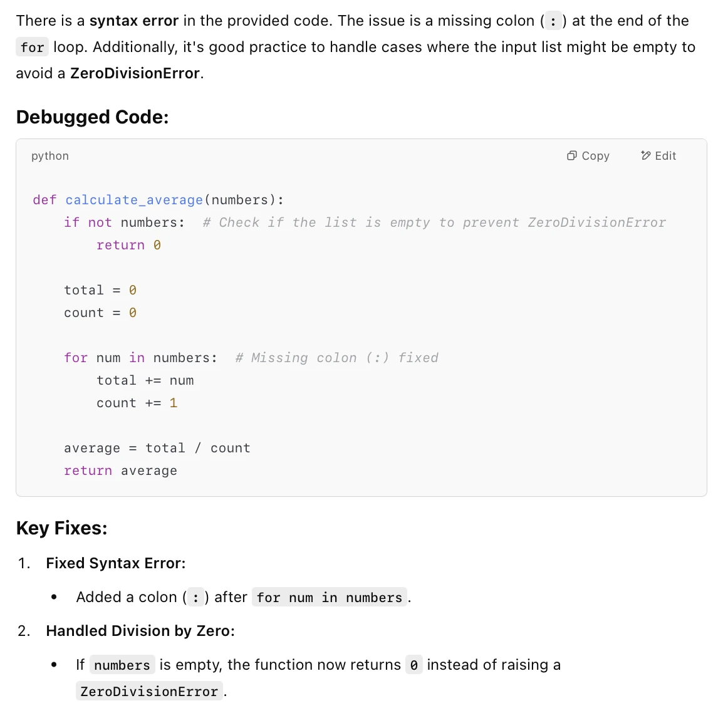Click the calculate_average function name
This screenshot has height=718, width=728.
(133, 200)
